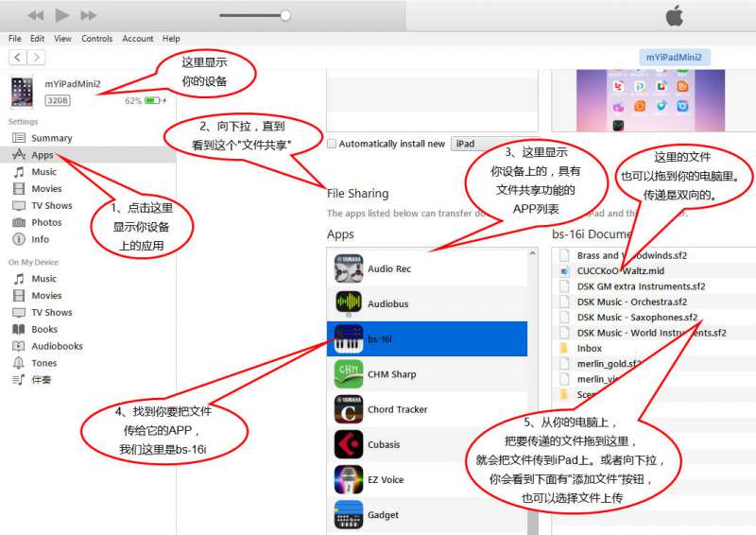Click the mYiPadMini2 device button
The width and height of the screenshot is (756, 535).
tap(674, 57)
